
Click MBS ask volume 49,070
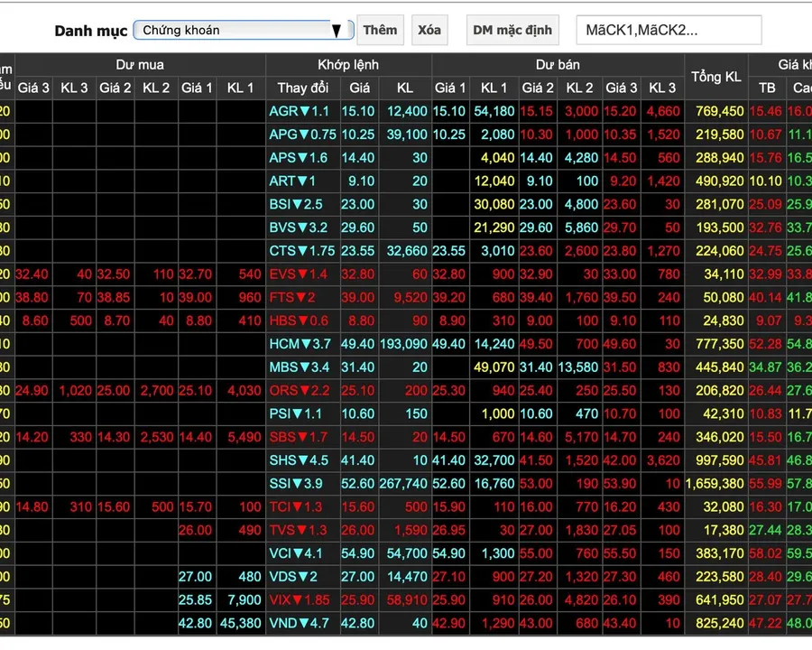(494, 367)
